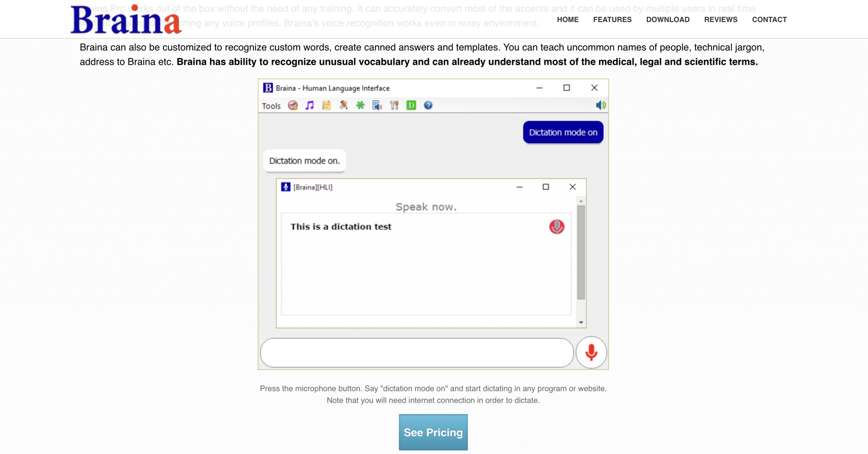Click the 'Press the microphone button' caption text
Screen dimensions: 868x454
pos(433,388)
